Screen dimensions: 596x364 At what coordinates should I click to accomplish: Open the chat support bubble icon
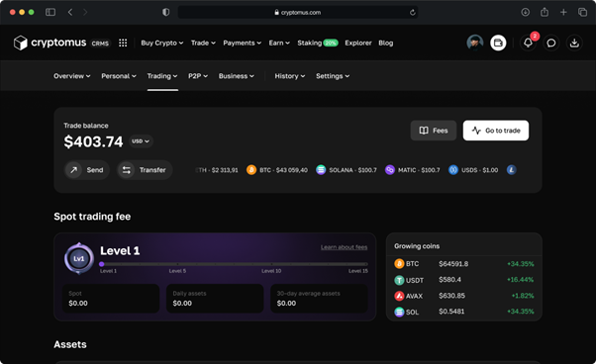551,43
